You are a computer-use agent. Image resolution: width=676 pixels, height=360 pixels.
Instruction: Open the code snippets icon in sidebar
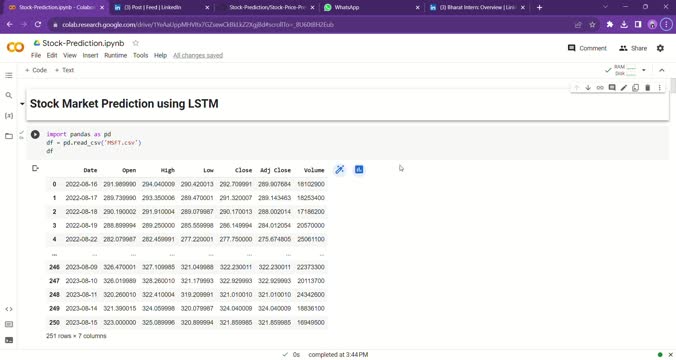9,309
